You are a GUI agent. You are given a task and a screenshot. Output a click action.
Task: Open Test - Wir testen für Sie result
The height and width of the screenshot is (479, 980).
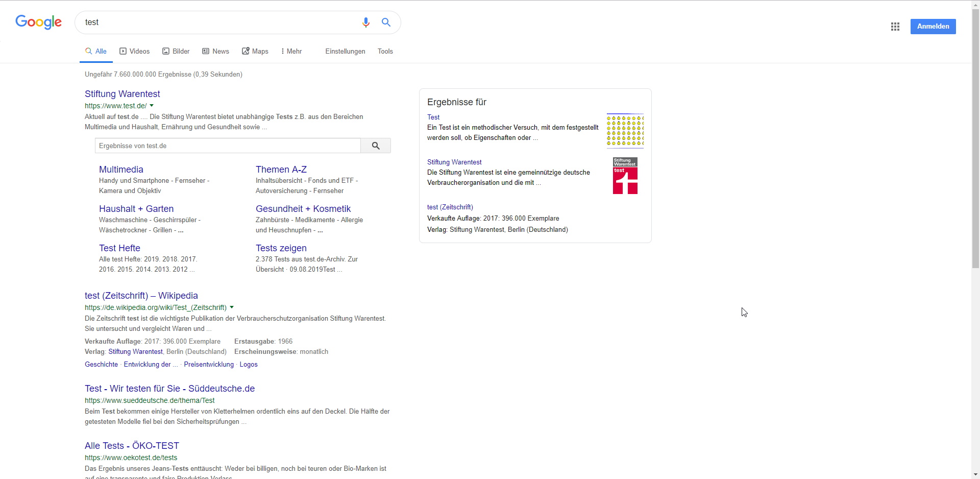169,389
